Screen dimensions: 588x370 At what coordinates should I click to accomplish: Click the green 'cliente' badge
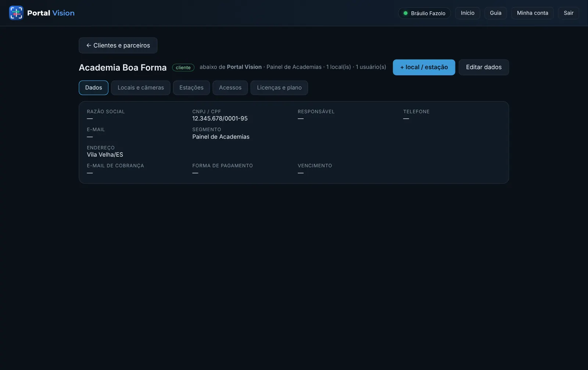click(183, 68)
